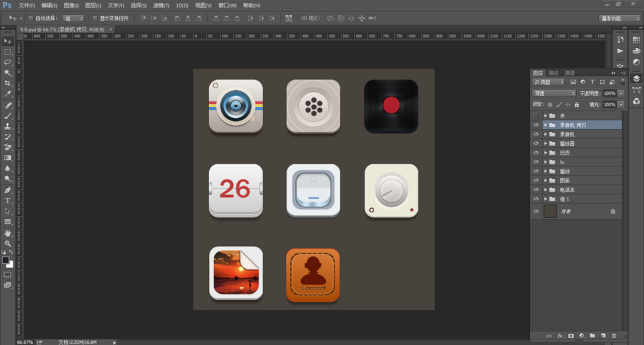This screenshot has height=345, width=644.
Task: Hide the 录音机 拷贝 group
Action: pyautogui.click(x=536, y=125)
